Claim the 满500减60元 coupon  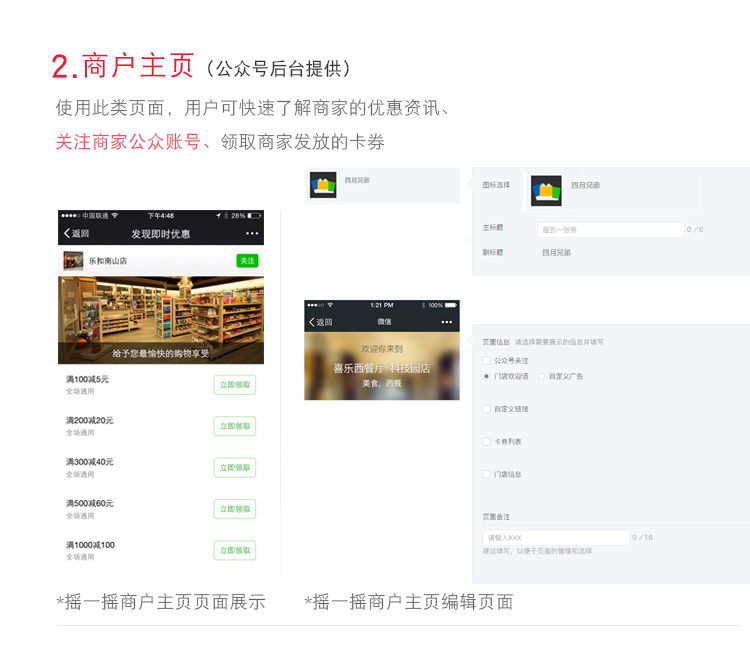click(x=235, y=509)
